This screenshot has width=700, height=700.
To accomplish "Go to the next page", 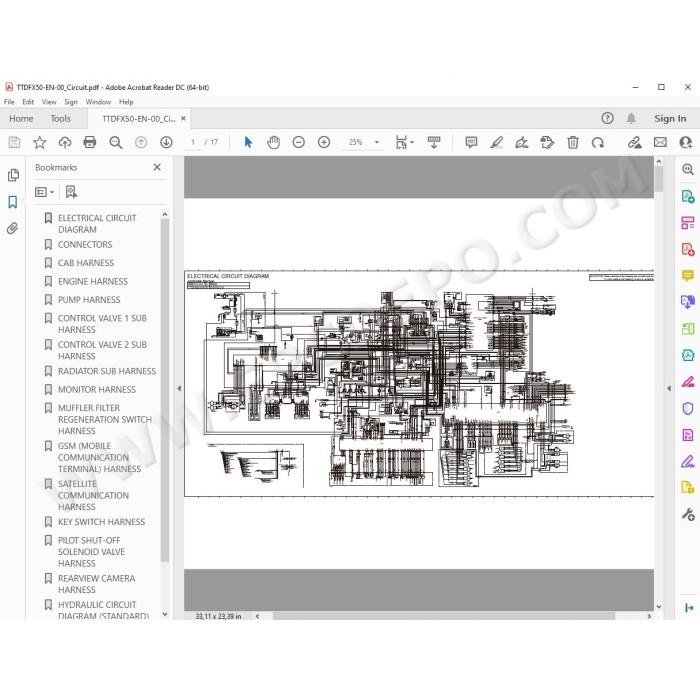I will [x=167, y=142].
